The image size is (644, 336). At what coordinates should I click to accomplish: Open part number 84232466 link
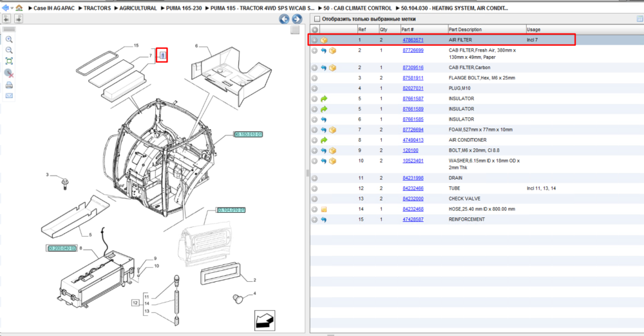(413, 188)
